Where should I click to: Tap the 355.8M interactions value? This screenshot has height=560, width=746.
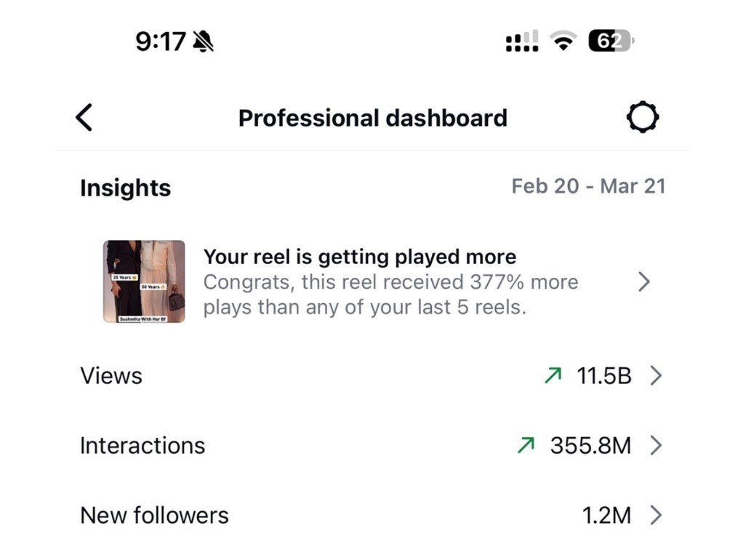[590, 445]
